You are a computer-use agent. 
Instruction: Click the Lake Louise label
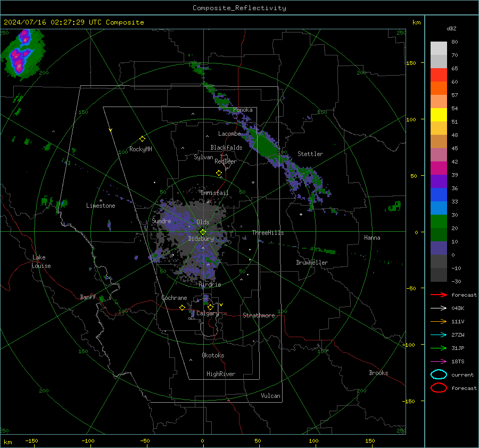click(x=41, y=262)
